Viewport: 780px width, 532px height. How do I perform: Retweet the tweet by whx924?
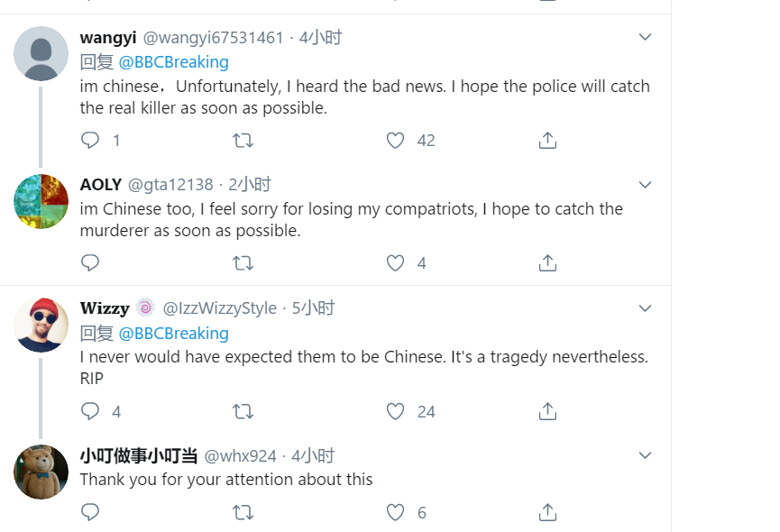pyautogui.click(x=243, y=512)
